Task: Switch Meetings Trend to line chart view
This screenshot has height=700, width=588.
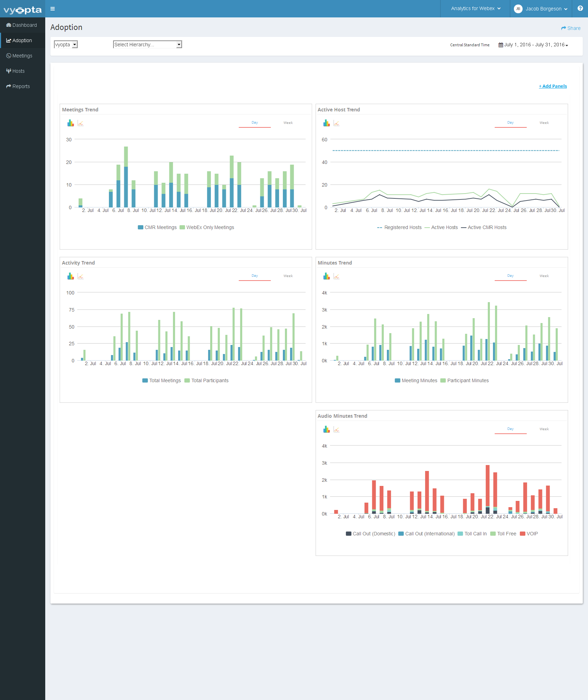Action: coord(80,123)
